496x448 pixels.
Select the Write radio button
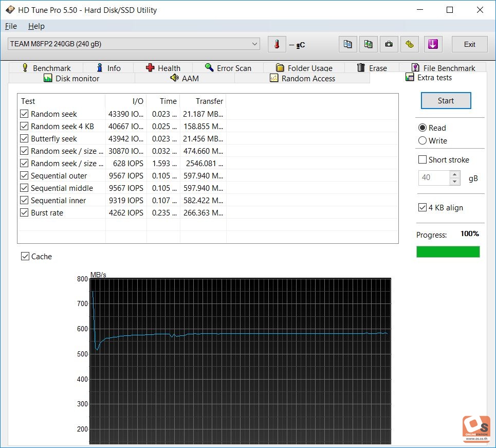tap(422, 140)
